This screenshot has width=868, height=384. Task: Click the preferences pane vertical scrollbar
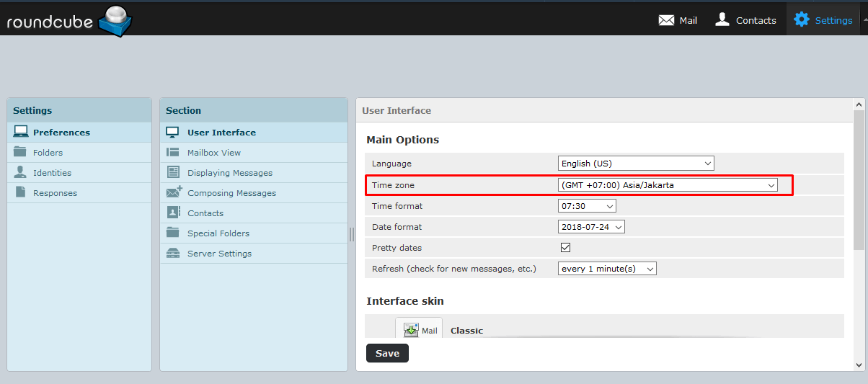859,180
